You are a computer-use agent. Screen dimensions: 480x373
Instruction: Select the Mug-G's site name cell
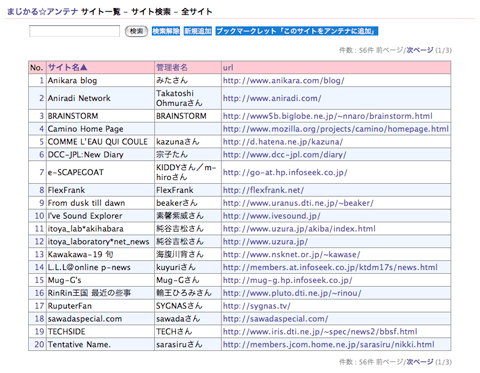[x=100, y=280]
